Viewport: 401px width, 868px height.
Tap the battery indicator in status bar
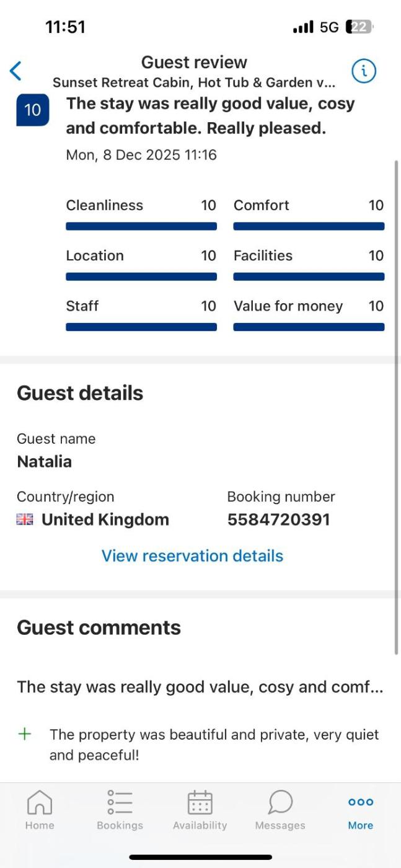click(x=360, y=27)
